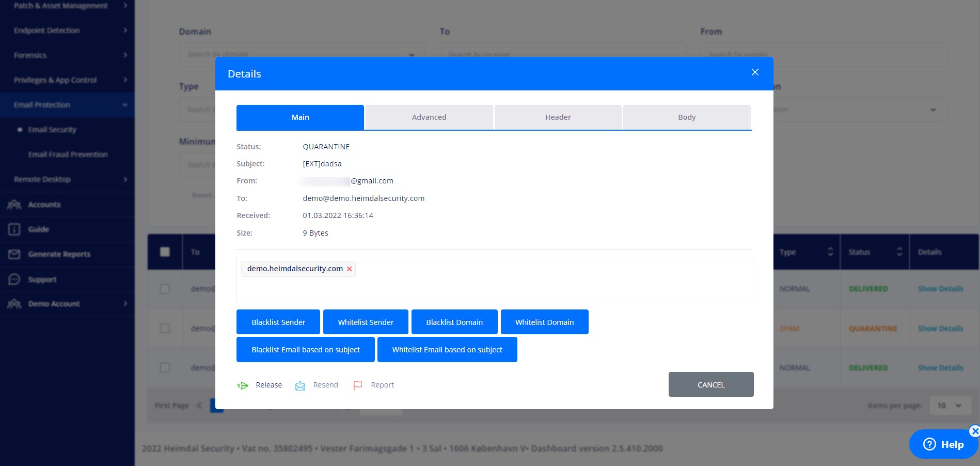Open the items per page dropdown
980x466 pixels.
(951, 406)
